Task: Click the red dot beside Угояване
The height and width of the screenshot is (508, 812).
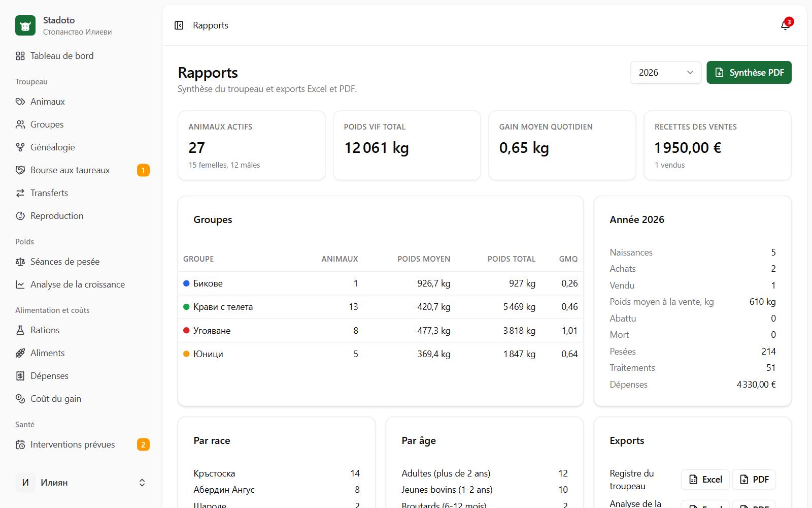Action: [186, 330]
